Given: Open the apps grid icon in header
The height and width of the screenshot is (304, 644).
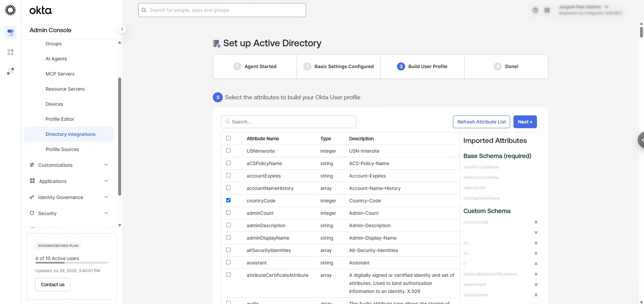Looking at the screenshot, I should pos(547,10).
